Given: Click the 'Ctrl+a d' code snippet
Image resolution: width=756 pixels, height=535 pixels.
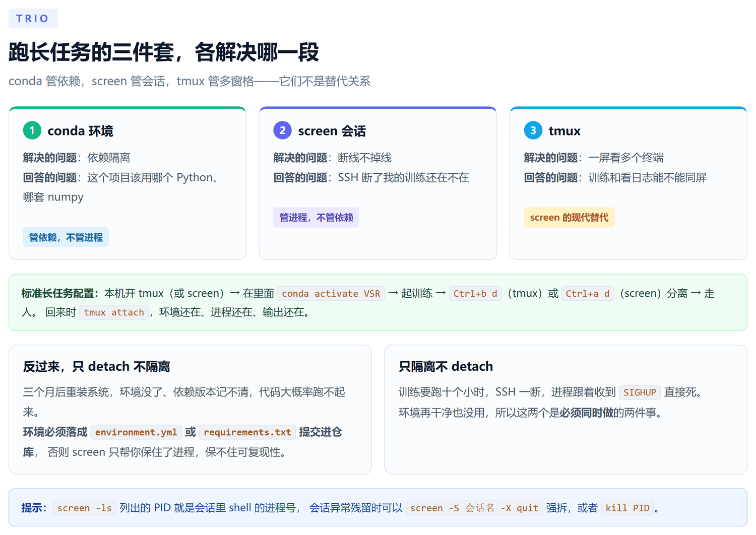Looking at the screenshot, I should pos(588,293).
